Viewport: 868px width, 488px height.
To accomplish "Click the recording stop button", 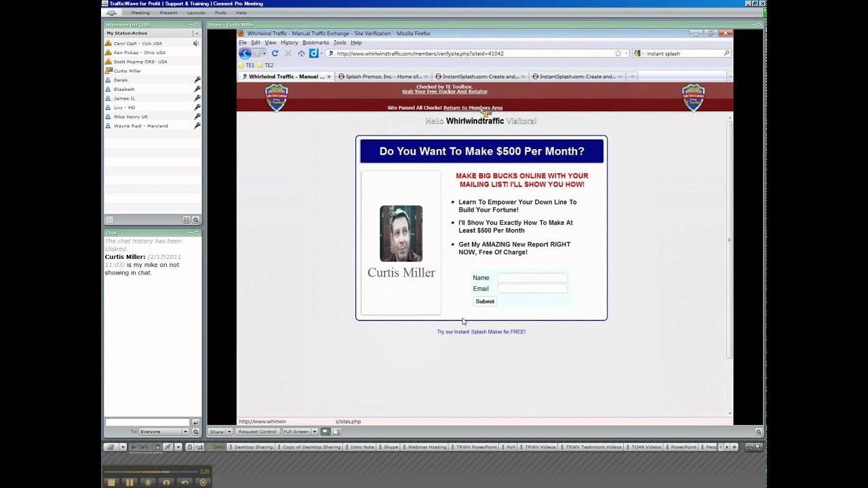I will [111, 483].
